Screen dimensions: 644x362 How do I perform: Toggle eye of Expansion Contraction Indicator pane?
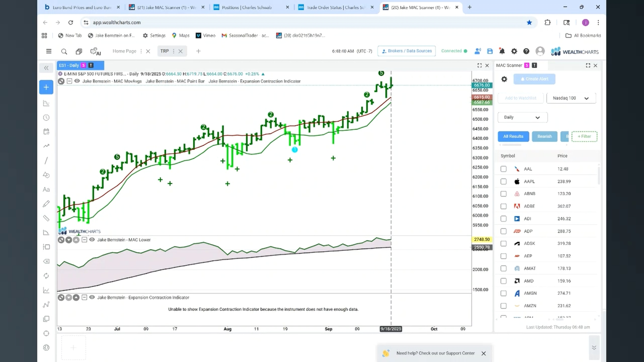[92, 297]
